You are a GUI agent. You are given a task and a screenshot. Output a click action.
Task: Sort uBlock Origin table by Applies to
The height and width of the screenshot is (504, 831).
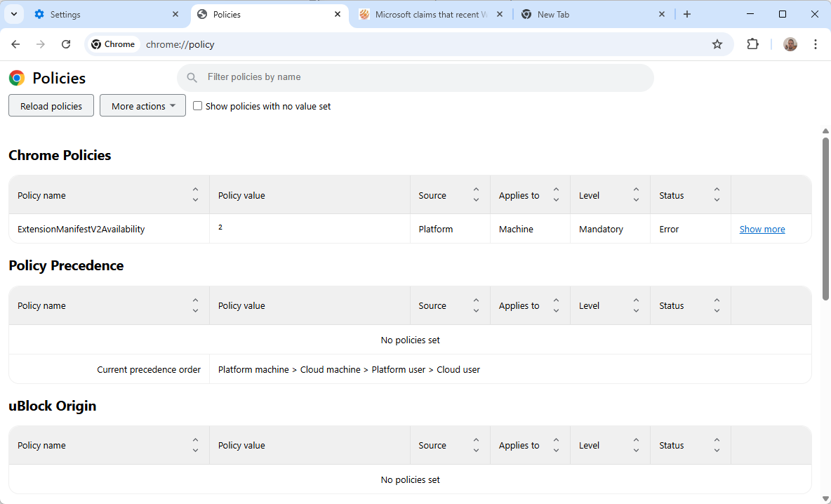tap(556, 445)
